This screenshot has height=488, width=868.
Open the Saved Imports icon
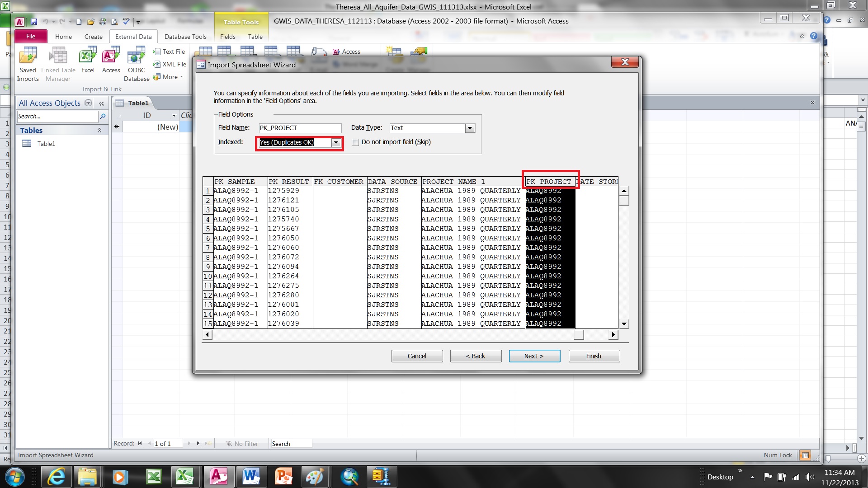coord(28,64)
